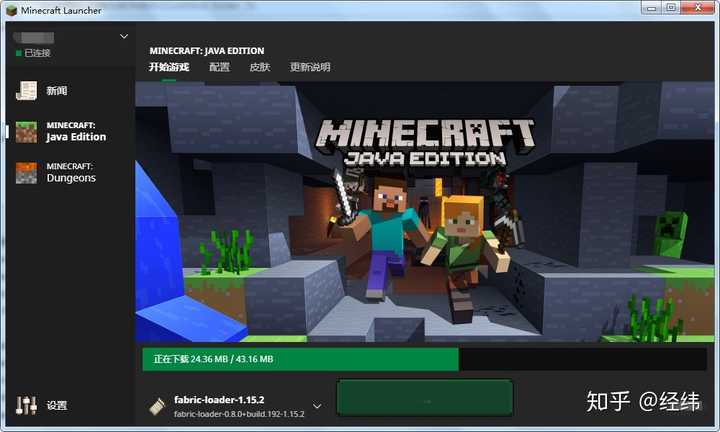
Task: Click the Minecraft Launcher title bar icon
Action: tap(11, 10)
